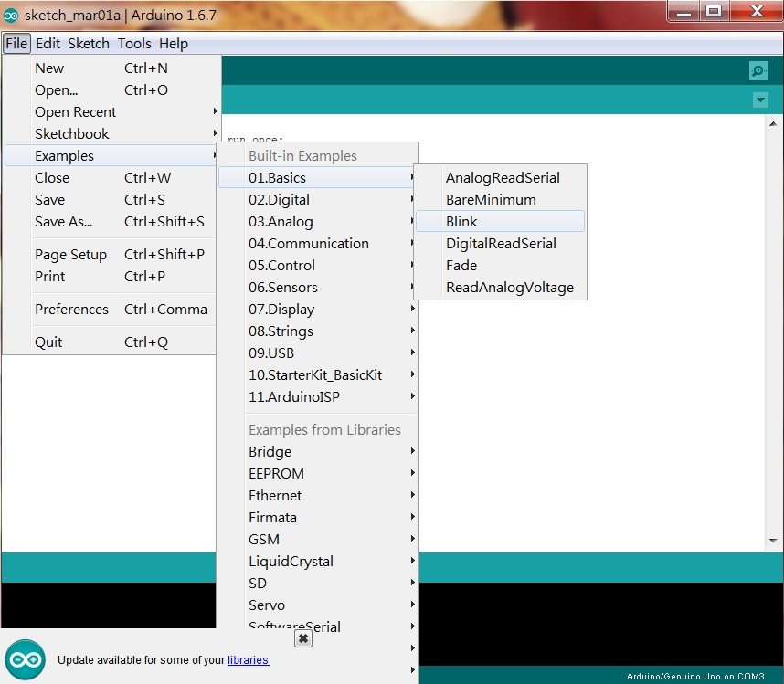Choose New from the File menu

(111, 68)
